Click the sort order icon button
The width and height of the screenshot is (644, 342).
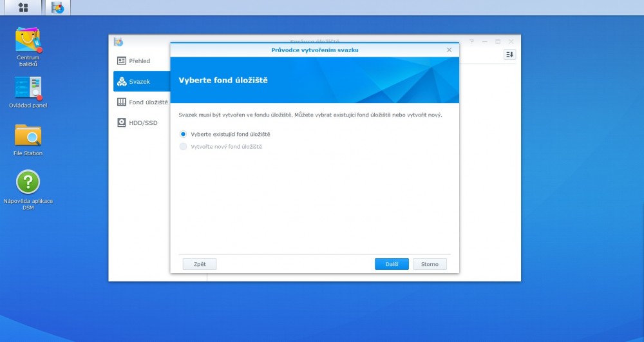click(509, 55)
